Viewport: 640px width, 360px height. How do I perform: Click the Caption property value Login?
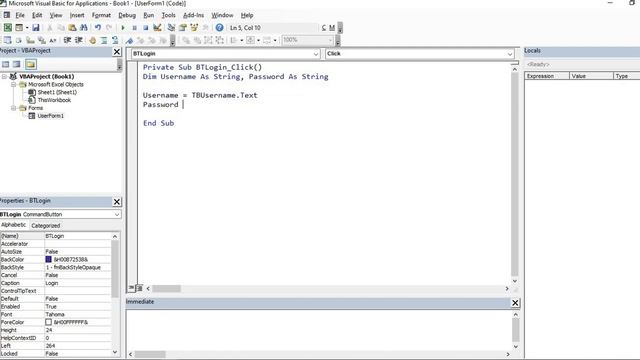(78, 283)
